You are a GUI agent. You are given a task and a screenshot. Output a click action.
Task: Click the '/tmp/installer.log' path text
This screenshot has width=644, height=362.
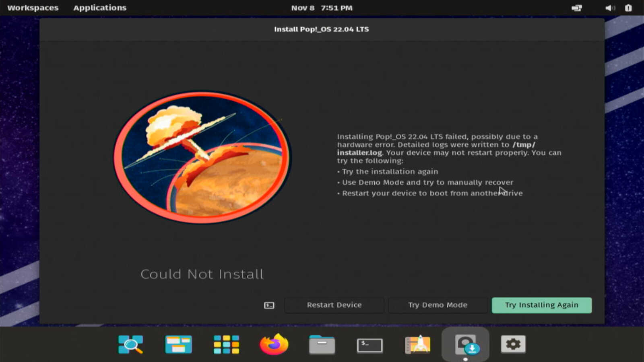tap(436, 148)
